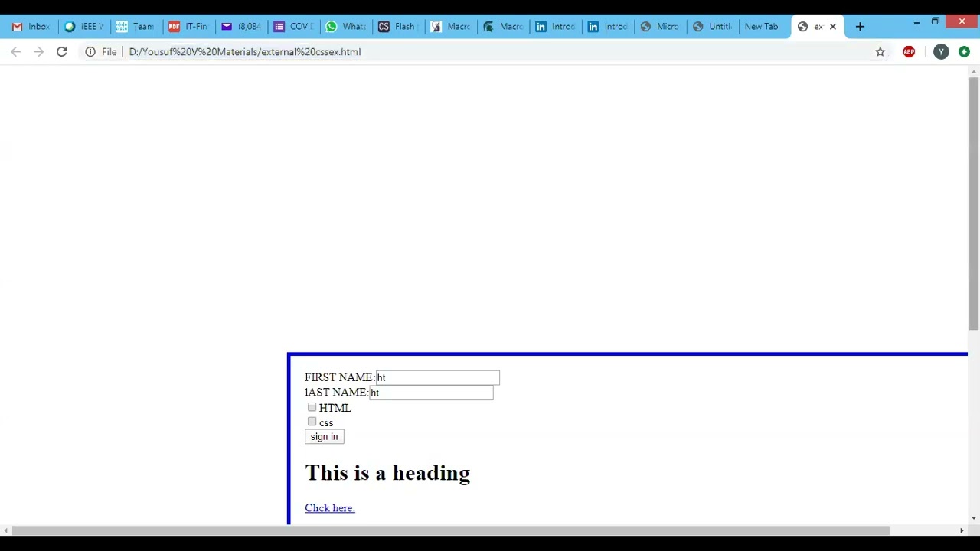Screen dimensions: 980x551
Task: Open the COVID tab
Action: (292, 26)
